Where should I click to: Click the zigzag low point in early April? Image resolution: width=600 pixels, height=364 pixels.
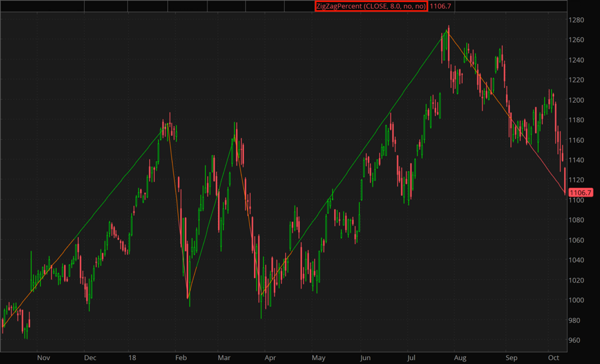[261, 295]
